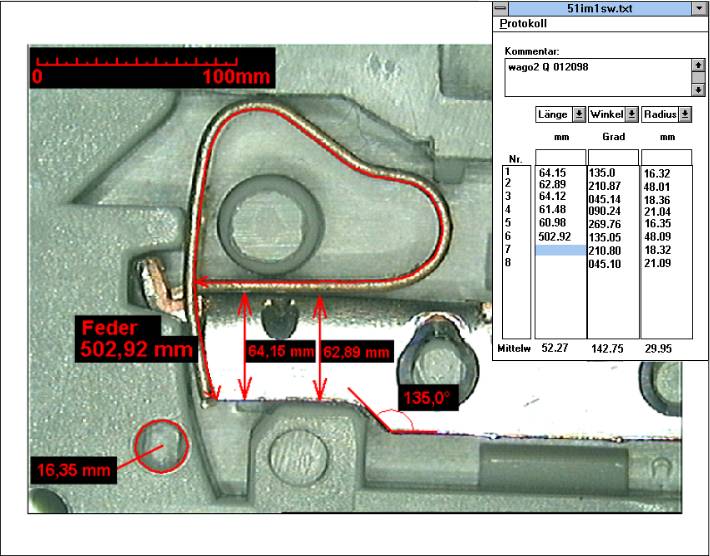Select radius value 21.09
Screen dimensions: 710x556
tap(657, 263)
